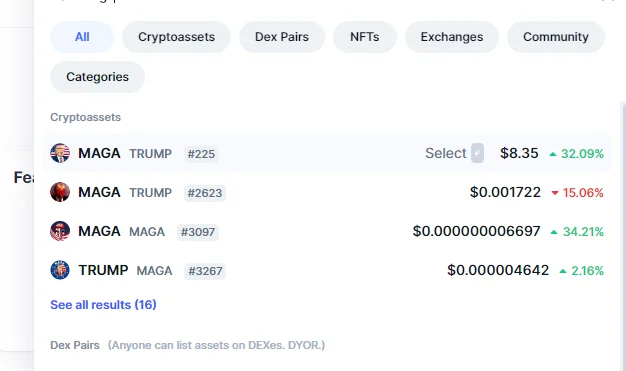Click the red down arrow next to 15.06%

click(555, 193)
